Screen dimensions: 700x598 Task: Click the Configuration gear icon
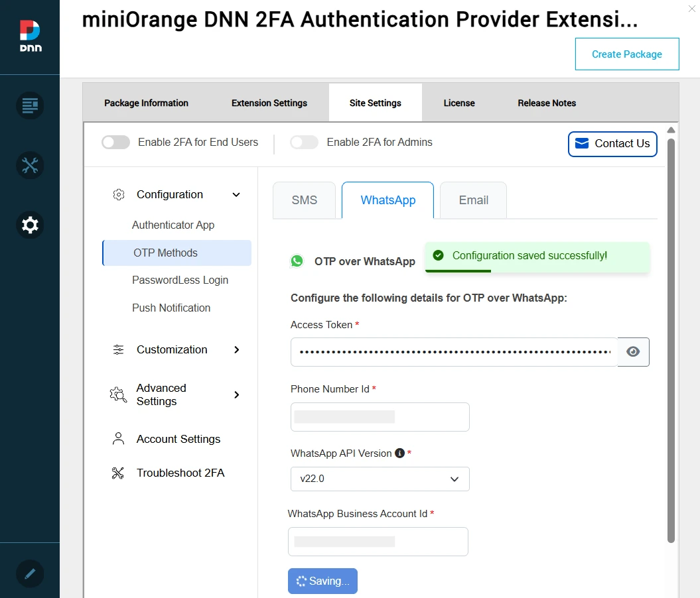click(119, 195)
